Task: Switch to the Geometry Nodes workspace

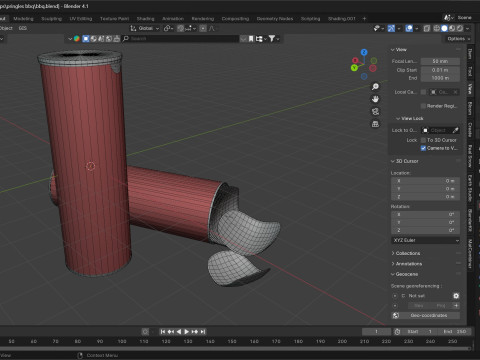Action: pos(275,19)
